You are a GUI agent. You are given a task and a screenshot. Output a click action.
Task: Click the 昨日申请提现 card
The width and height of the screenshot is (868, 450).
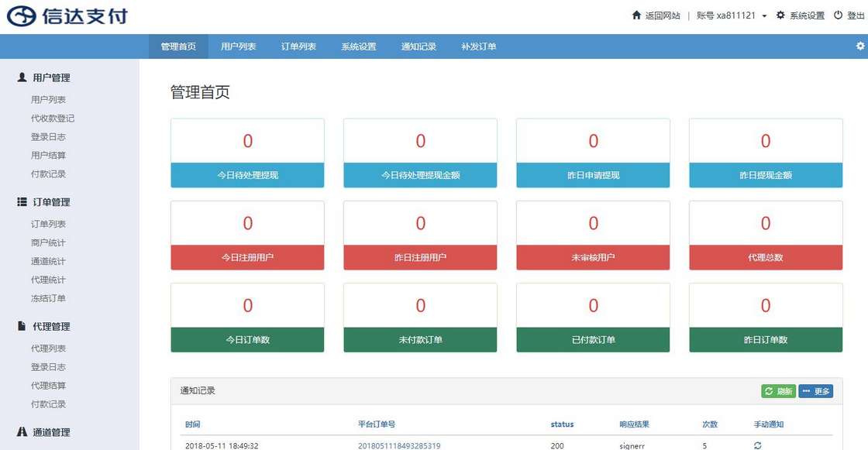tap(593, 153)
